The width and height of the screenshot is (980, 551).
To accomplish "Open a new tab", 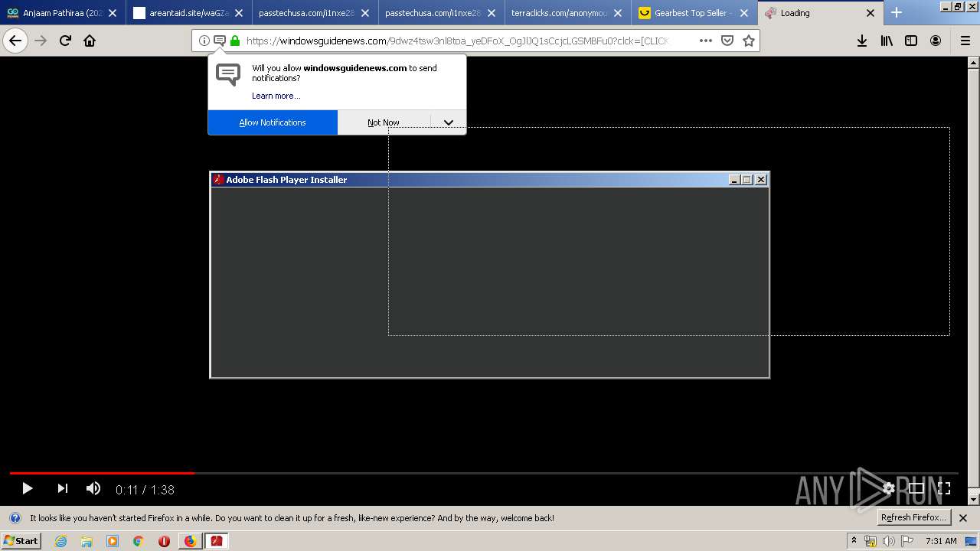I will coord(897,12).
